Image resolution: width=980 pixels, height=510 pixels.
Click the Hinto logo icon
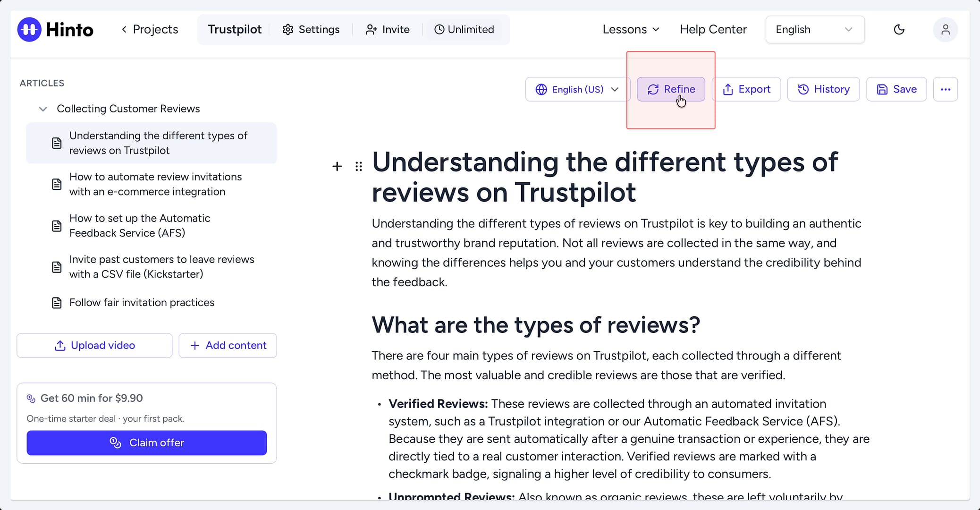(29, 29)
